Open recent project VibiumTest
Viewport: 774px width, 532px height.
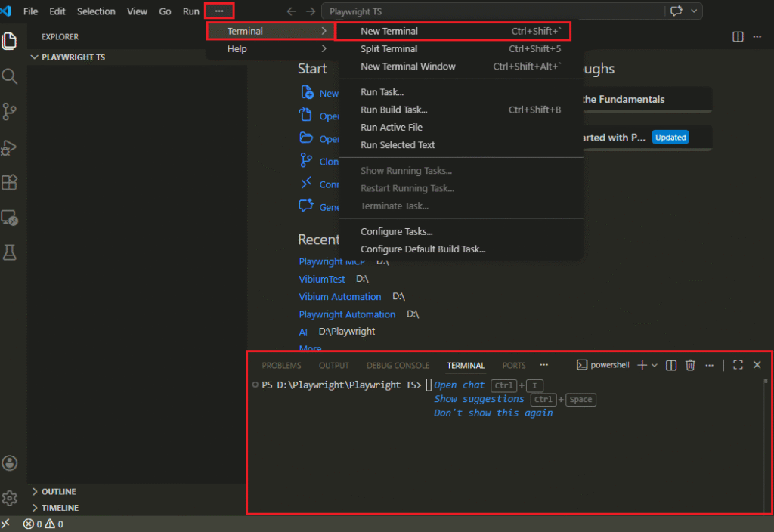(322, 280)
